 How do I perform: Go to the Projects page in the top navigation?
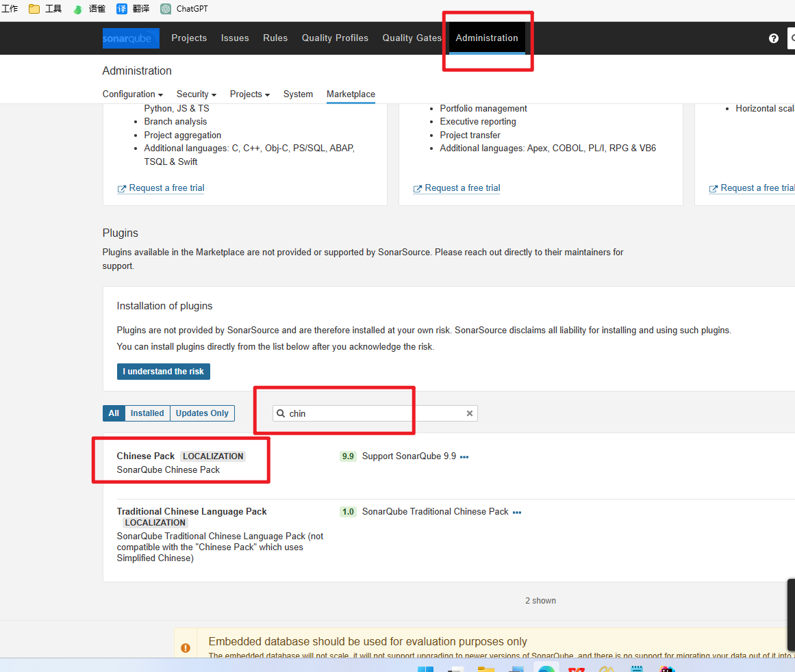click(x=189, y=38)
